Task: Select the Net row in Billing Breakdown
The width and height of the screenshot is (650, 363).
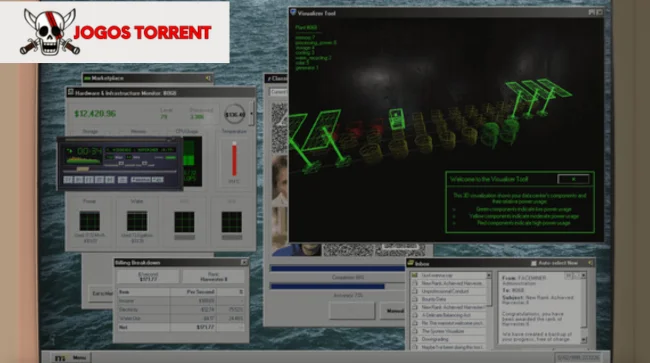Action: pyautogui.click(x=181, y=327)
